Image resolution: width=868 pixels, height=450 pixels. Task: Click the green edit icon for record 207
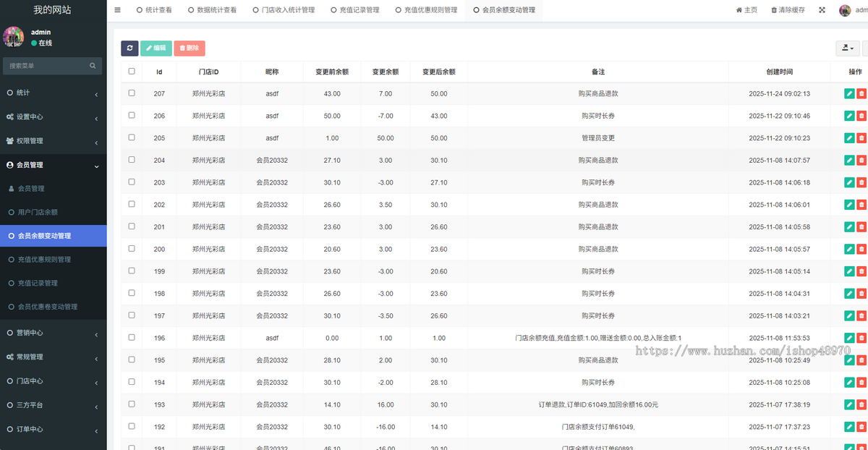pyautogui.click(x=848, y=93)
